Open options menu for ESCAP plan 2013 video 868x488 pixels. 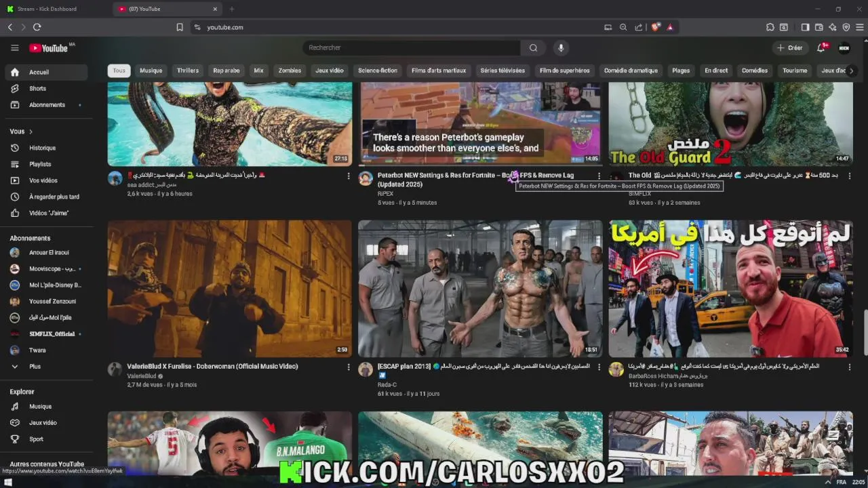599,367
